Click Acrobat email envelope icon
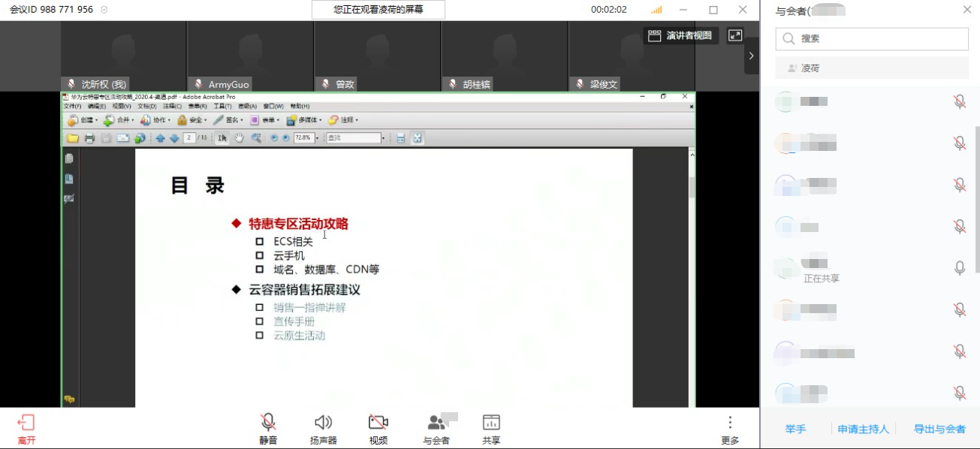Viewport: 980px width, 449px height. [x=123, y=138]
